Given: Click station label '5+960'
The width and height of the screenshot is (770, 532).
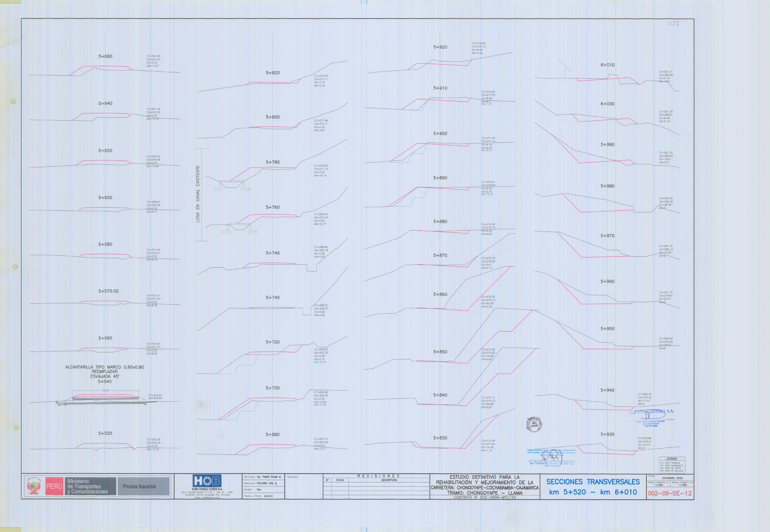Looking at the screenshot, I should [608, 281].
